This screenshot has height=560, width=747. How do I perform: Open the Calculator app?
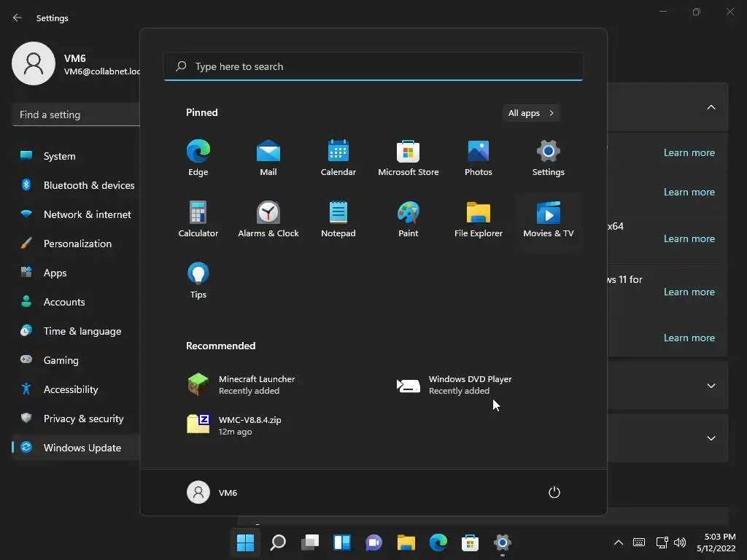tap(198, 219)
